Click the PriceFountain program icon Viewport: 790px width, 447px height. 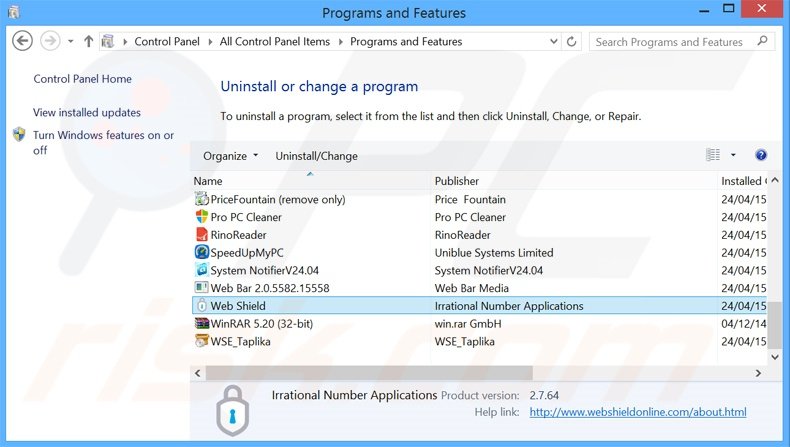click(x=202, y=199)
